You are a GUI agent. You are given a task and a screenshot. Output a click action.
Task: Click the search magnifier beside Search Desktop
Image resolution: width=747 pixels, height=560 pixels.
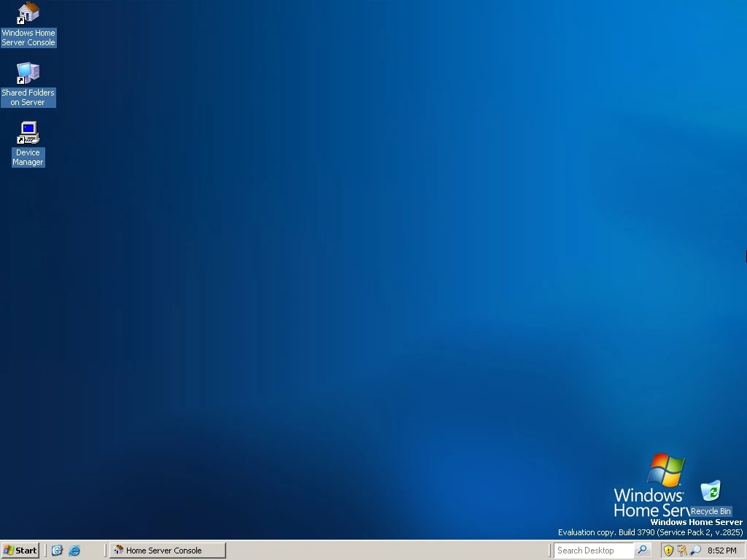642,551
